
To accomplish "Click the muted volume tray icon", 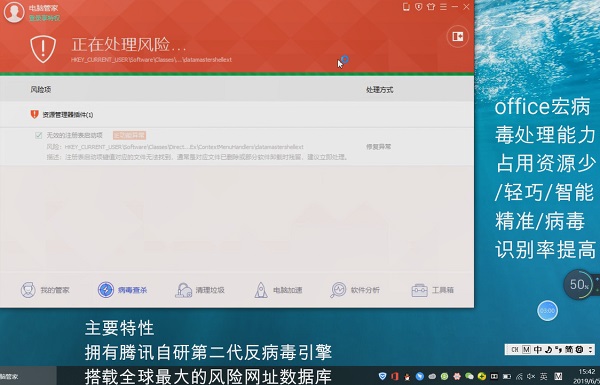I will 531,377.
